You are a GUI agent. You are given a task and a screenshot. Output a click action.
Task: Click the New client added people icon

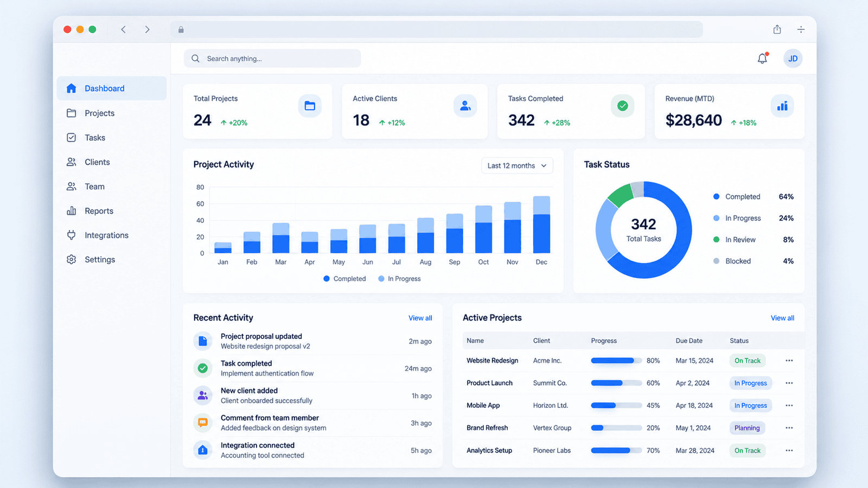coord(203,395)
